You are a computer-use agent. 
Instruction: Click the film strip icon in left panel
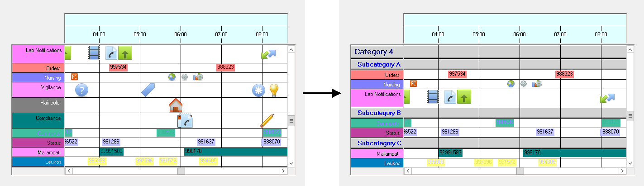[94, 53]
